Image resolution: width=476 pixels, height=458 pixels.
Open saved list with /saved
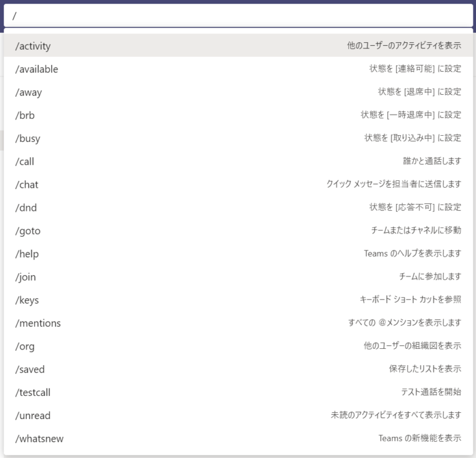click(30, 369)
